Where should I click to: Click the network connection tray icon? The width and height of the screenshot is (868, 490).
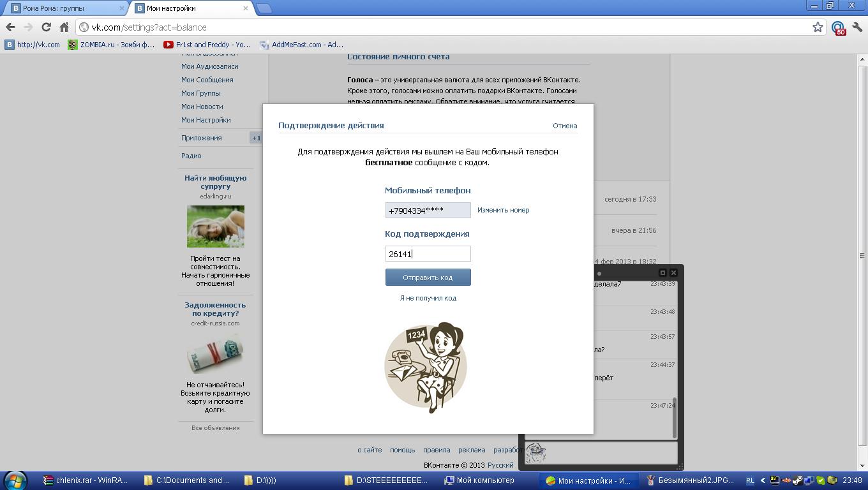(x=809, y=480)
